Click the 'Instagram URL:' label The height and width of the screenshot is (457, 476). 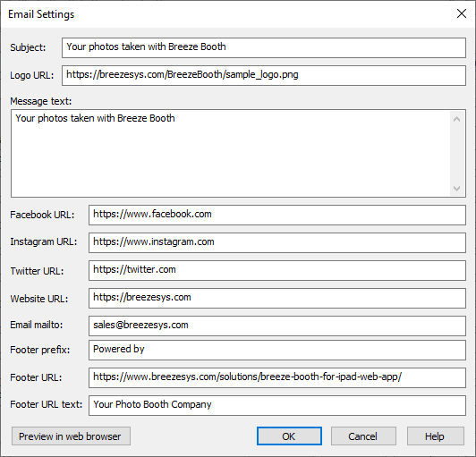(x=44, y=241)
